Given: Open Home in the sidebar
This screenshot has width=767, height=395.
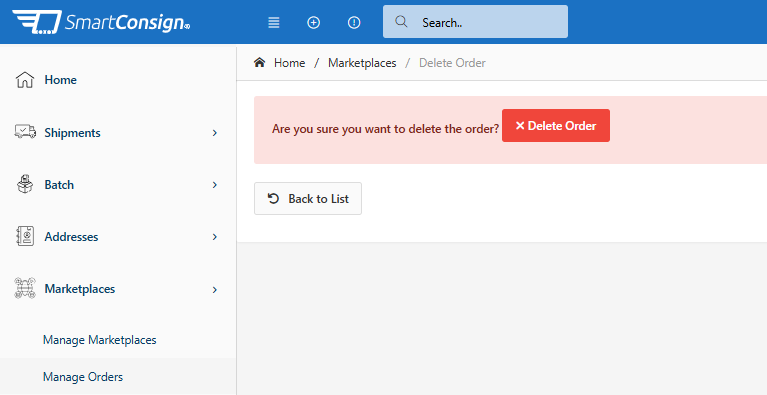Looking at the screenshot, I should coord(61,80).
